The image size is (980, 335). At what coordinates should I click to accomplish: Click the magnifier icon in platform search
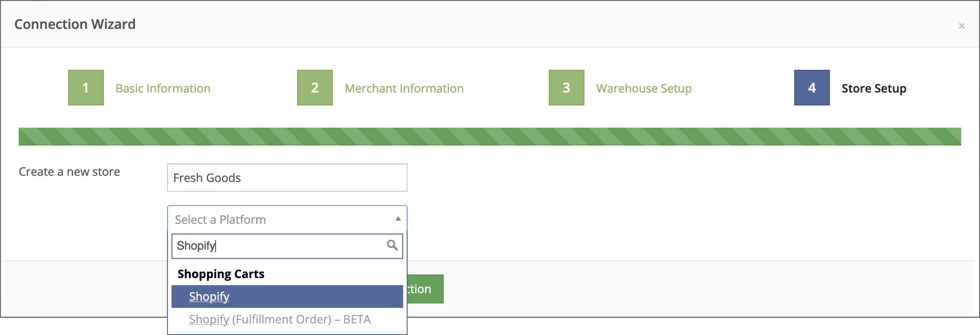[x=392, y=245]
